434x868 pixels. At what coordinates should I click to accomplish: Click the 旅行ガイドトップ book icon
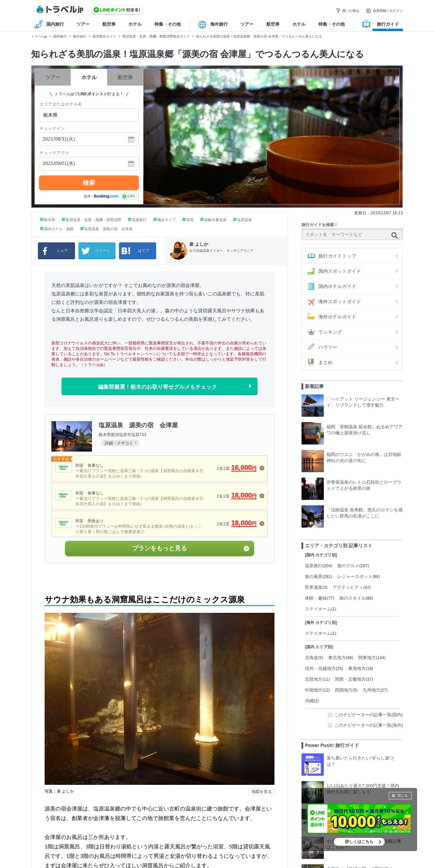point(311,256)
